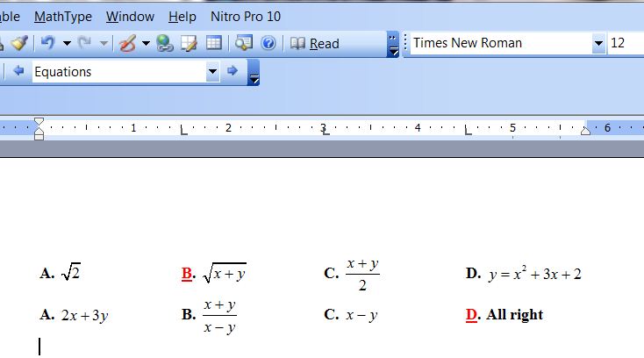Select the tab stop before ruler mark 2
This screenshot has width=644, height=358.
click(183, 131)
